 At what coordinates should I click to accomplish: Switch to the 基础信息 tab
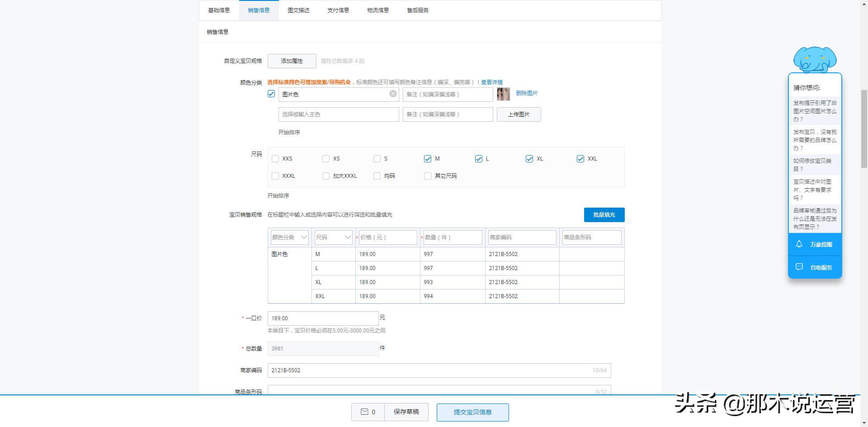pos(219,10)
